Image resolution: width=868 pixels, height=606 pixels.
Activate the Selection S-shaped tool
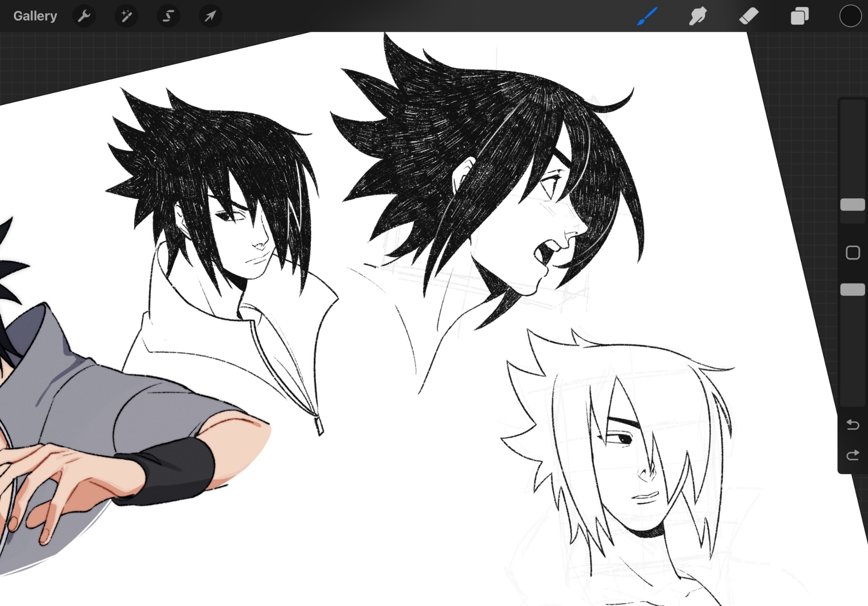[x=168, y=16]
